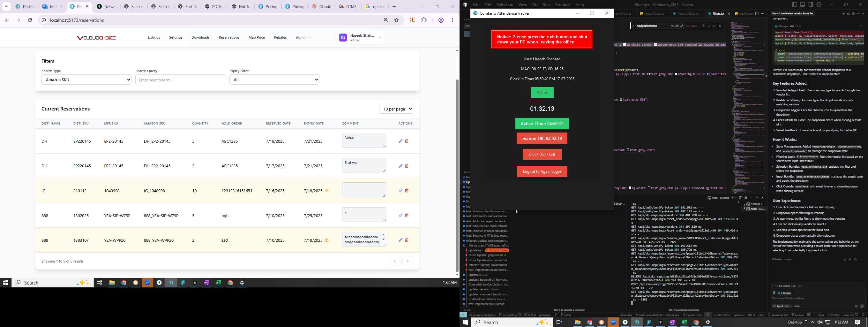Click the Abbas comment text area
Image resolution: width=868 pixels, height=327 pixels.
click(x=364, y=140)
